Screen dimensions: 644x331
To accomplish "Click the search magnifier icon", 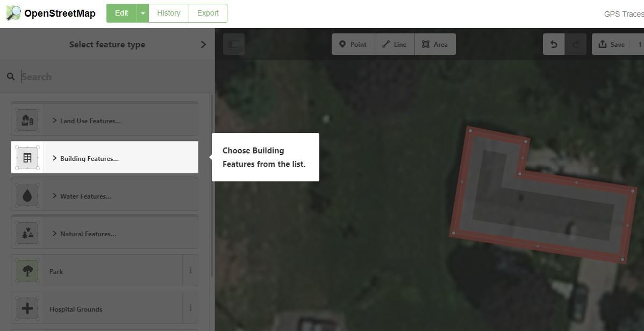I will coord(11,76).
